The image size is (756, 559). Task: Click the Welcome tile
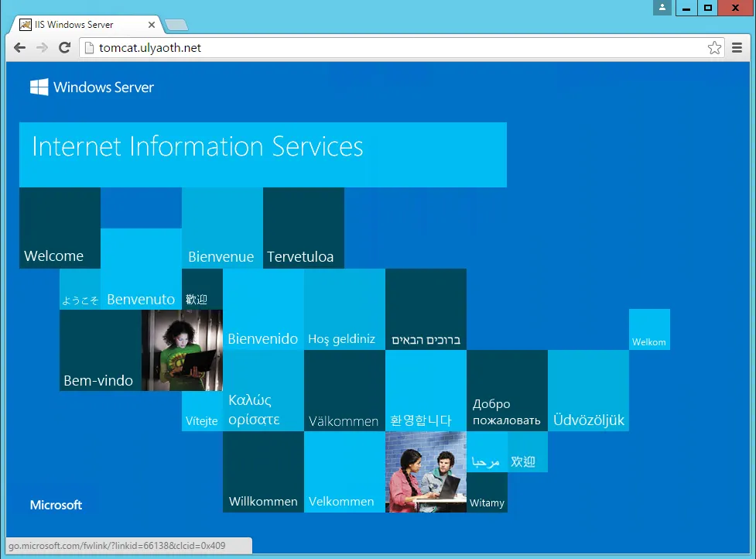click(x=60, y=228)
